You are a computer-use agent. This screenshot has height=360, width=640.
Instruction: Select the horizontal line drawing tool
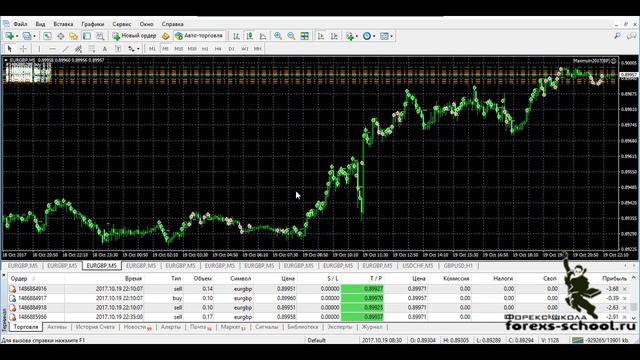(x=52, y=49)
